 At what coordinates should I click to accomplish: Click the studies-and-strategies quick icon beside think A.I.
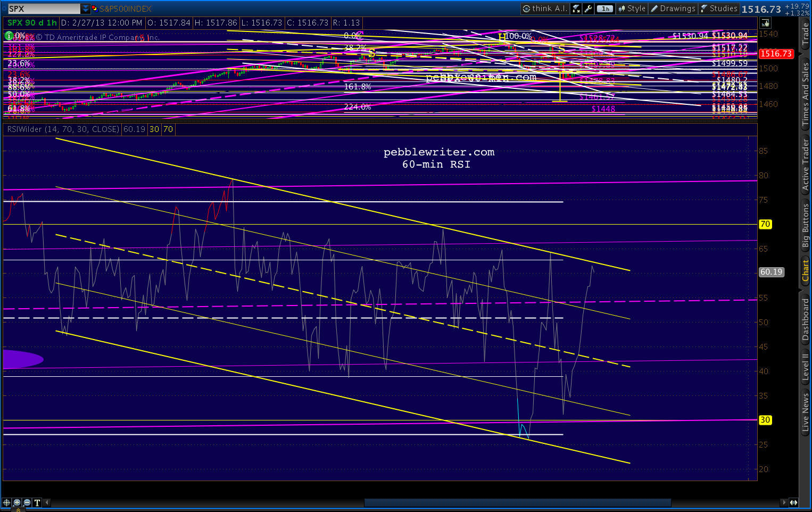pyautogui.click(x=576, y=9)
